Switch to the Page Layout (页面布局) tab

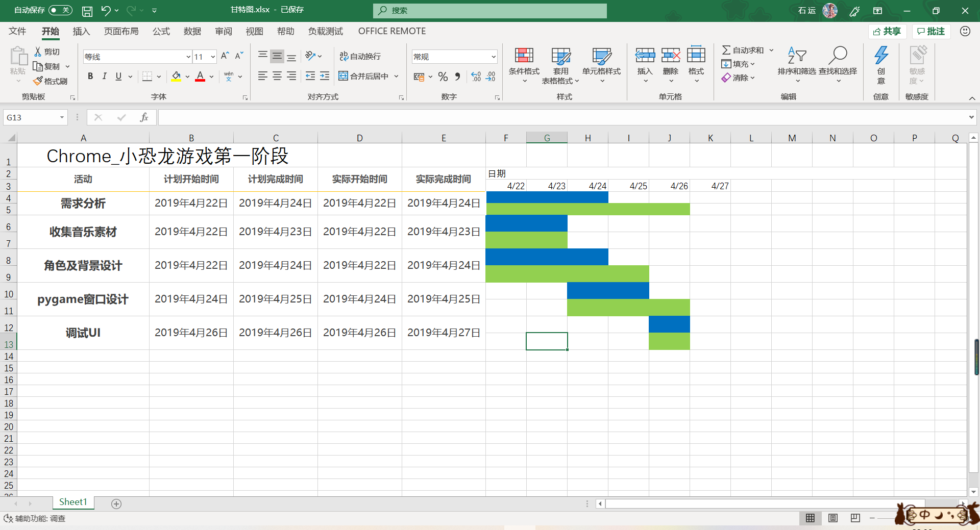click(121, 31)
